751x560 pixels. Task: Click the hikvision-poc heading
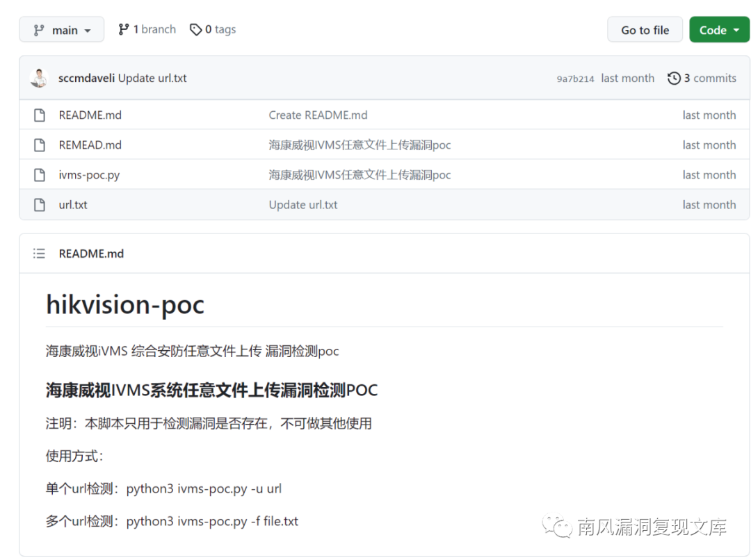(125, 305)
